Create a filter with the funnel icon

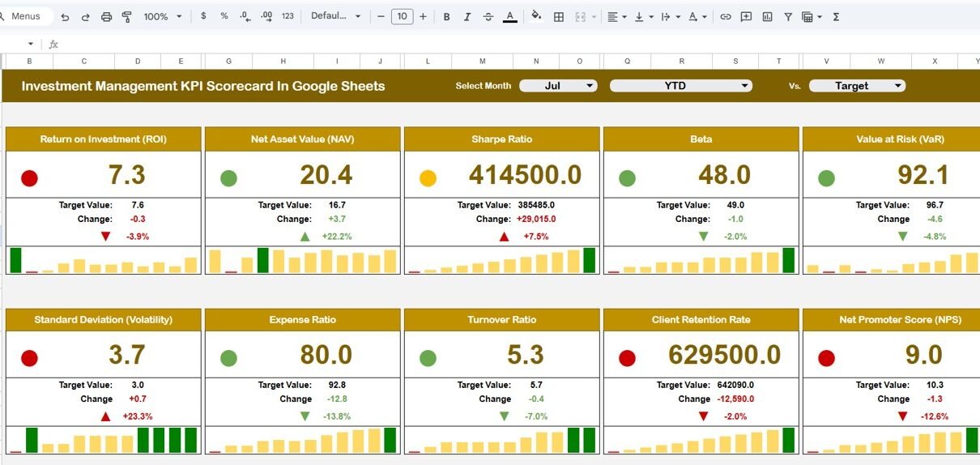[x=787, y=16]
